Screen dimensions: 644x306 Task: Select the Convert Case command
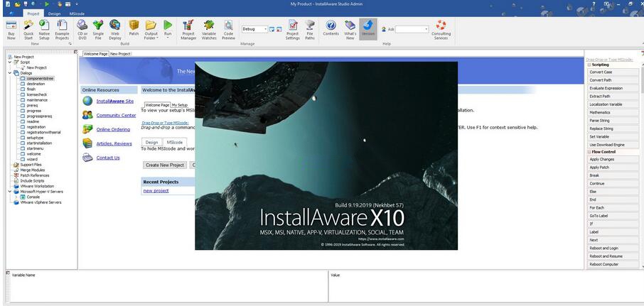613,72
